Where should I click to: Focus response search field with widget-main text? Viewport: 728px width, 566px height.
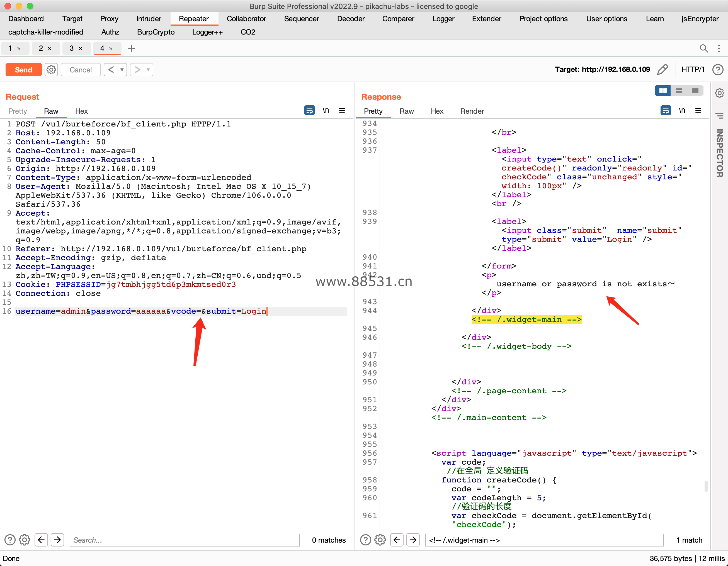(x=544, y=540)
